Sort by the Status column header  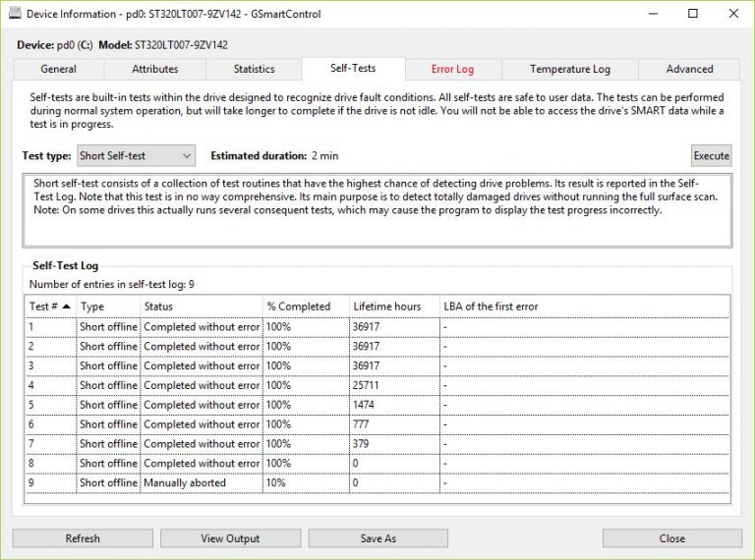[x=202, y=307]
